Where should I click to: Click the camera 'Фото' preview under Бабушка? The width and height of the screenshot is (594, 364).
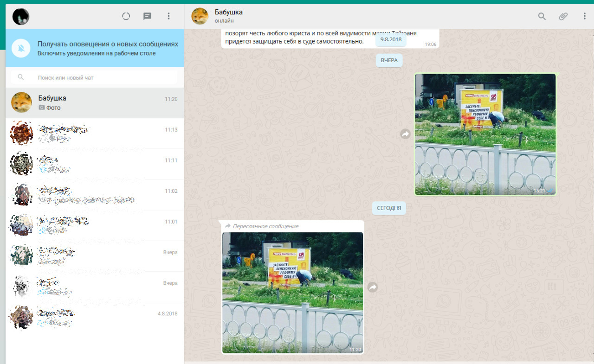tap(50, 108)
